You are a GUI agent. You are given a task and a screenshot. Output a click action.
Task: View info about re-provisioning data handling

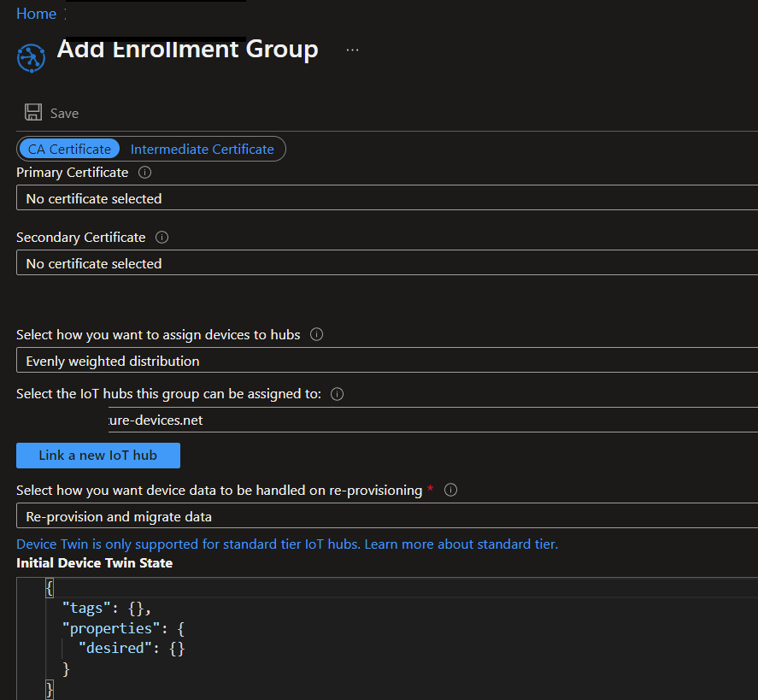(450, 489)
